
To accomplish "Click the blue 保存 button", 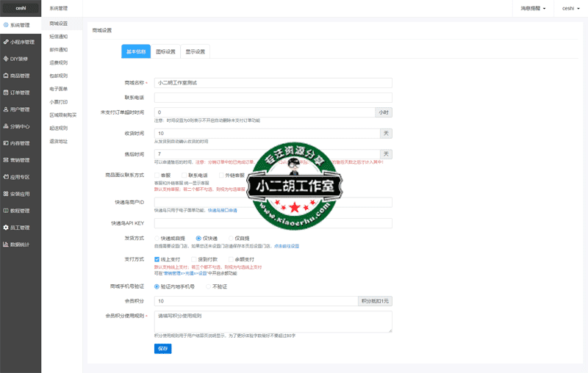I will (x=162, y=349).
